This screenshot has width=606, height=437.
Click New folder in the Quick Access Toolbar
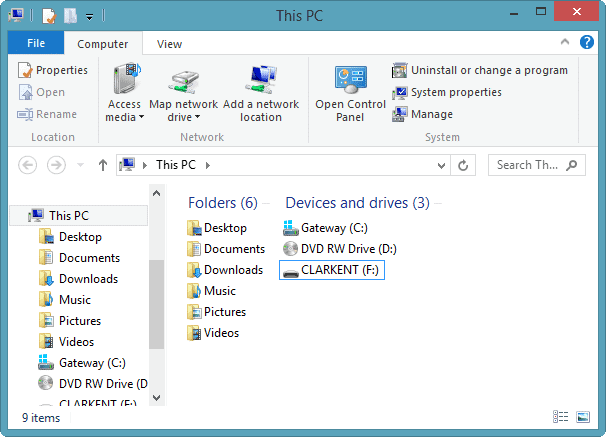[x=70, y=16]
